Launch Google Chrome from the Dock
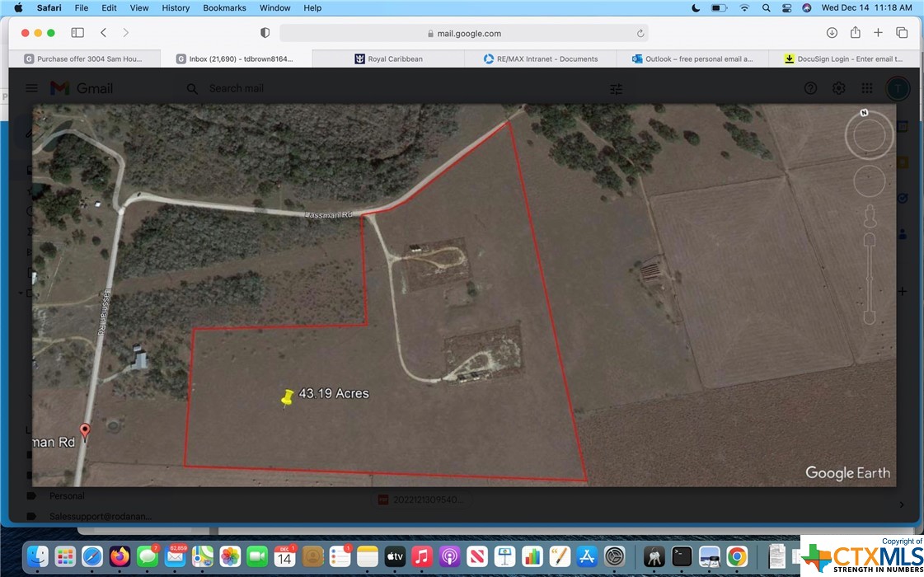This screenshot has height=577, width=924. pos(737,556)
